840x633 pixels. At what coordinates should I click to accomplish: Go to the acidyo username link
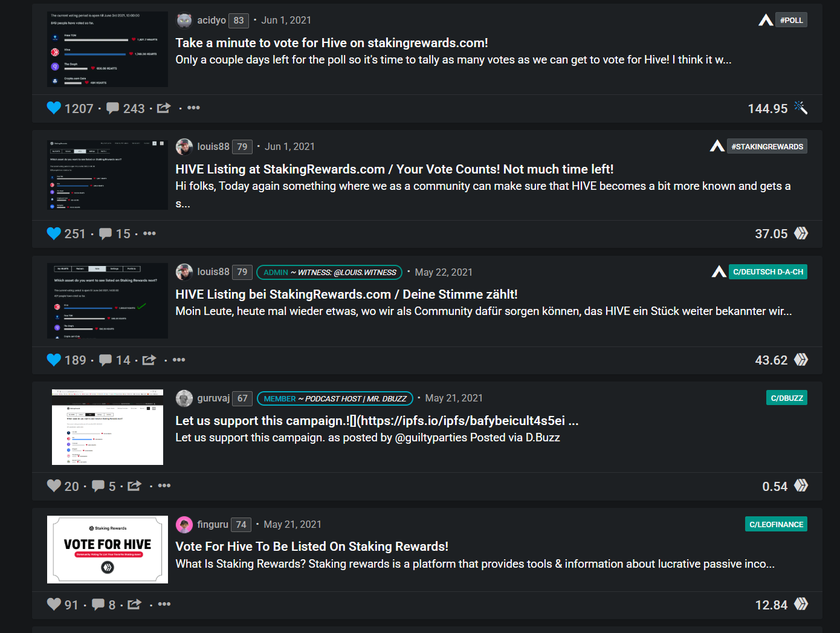pyautogui.click(x=212, y=21)
